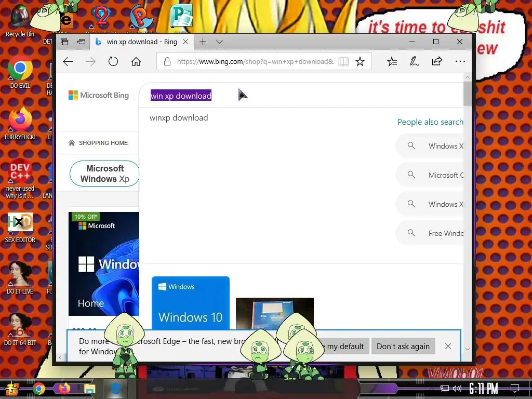This screenshot has height=399, width=532.
Task: Open the set aside tabs icon
Action: (64, 42)
